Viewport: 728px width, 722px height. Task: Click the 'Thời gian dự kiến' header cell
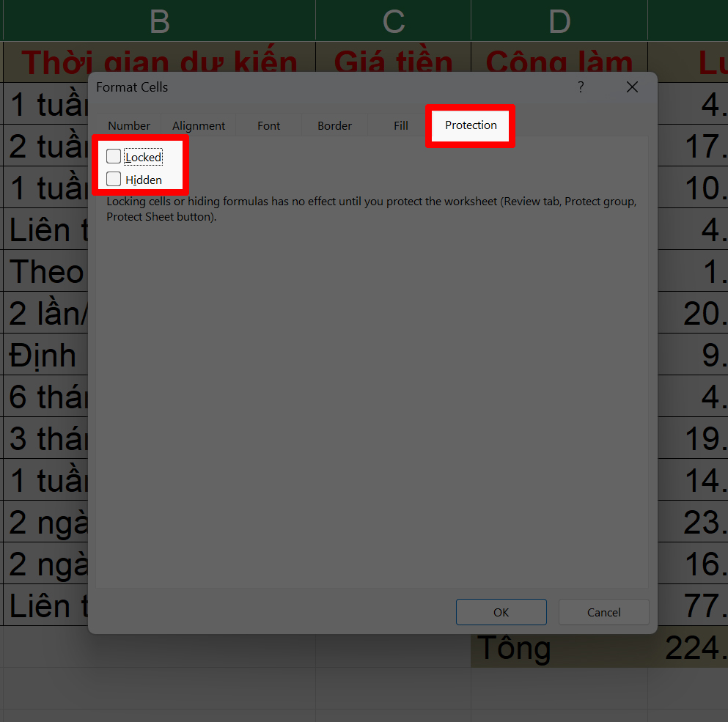[159, 57]
